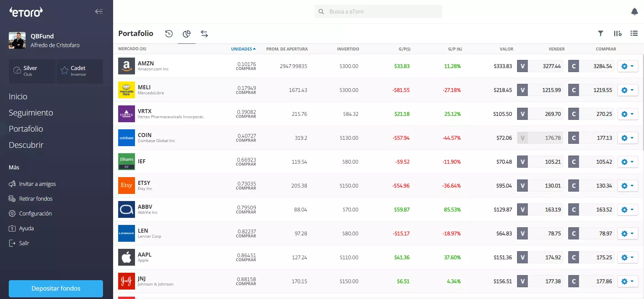This screenshot has height=299, width=644.
Task: Expand ETSY row gear options dropdown
Action: tap(628, 186)
